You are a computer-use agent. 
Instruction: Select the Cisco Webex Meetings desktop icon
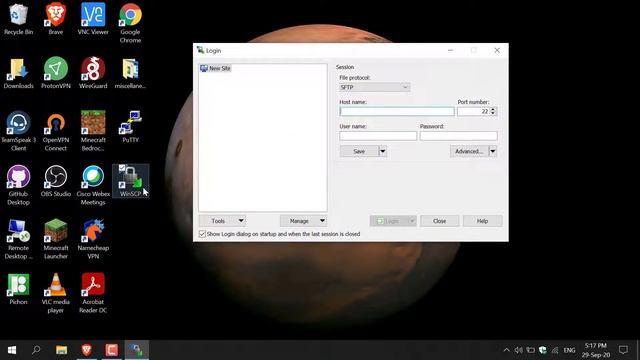pyautogui.click(x=93, y=185)
